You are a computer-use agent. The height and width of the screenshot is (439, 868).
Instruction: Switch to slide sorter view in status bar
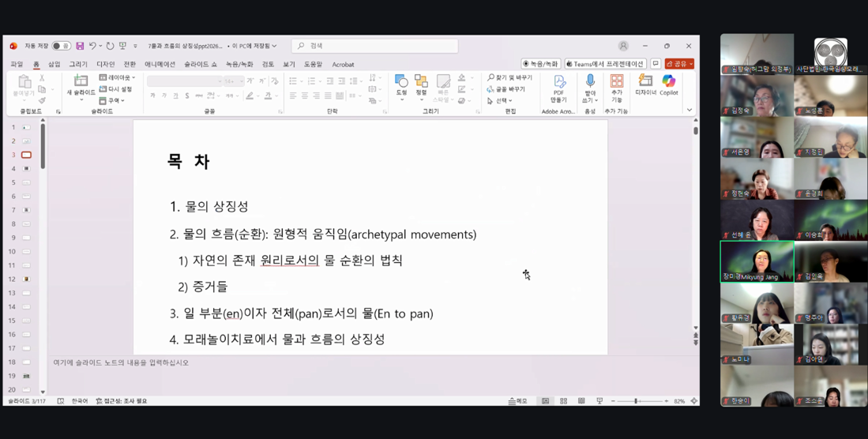[564, 401]
